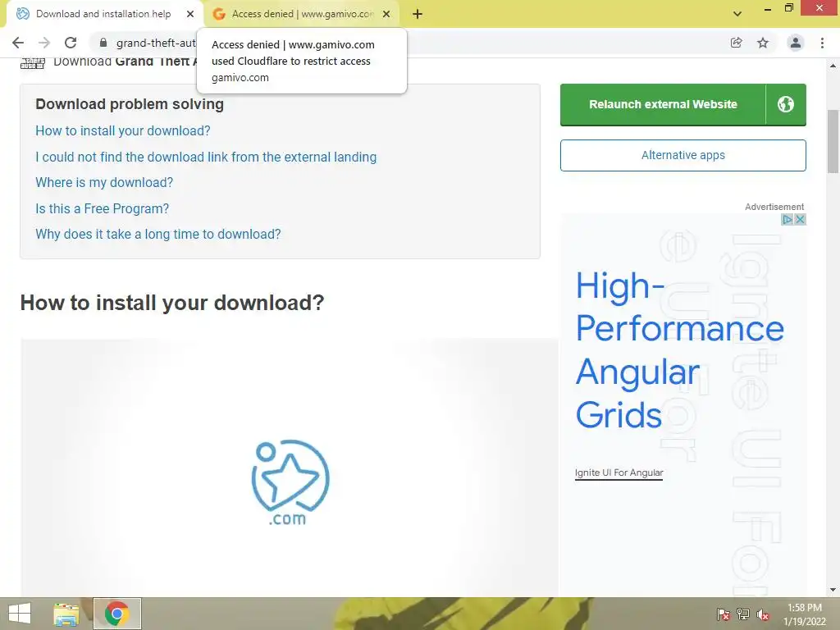The image size is (840, 630).
Task: Bookmark this page with star icon
Action: click(x=763, y=43)
